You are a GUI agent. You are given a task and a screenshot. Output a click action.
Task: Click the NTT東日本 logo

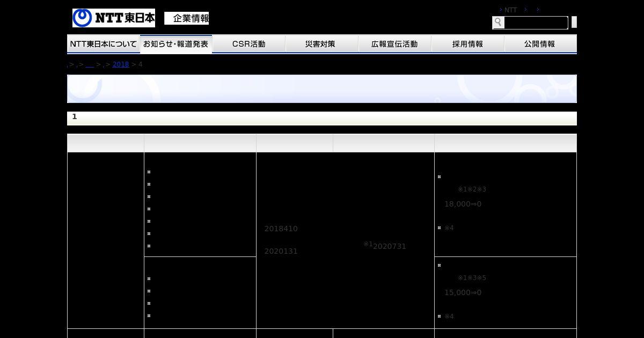point(114,18)
